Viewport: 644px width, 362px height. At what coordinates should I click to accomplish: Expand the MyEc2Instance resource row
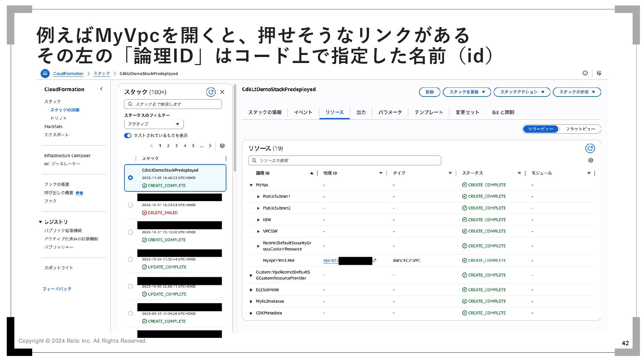coord(251,302)
